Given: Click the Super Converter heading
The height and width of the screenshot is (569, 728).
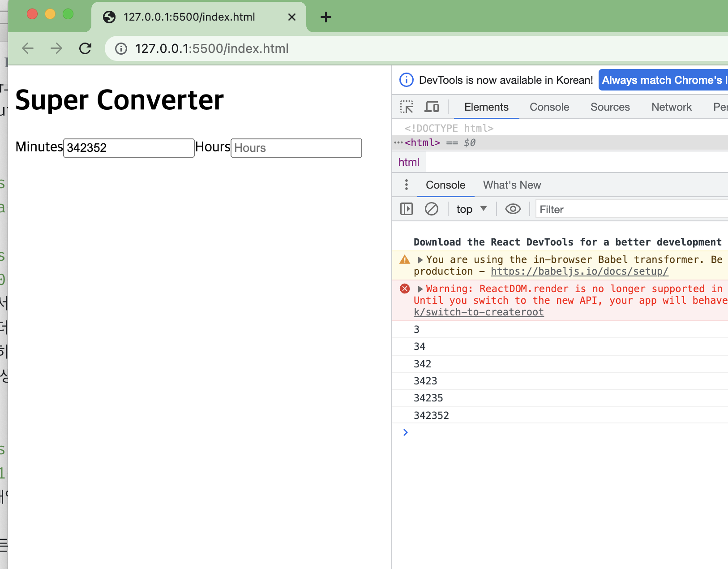Looking at the screenshot, I should 120,100.
